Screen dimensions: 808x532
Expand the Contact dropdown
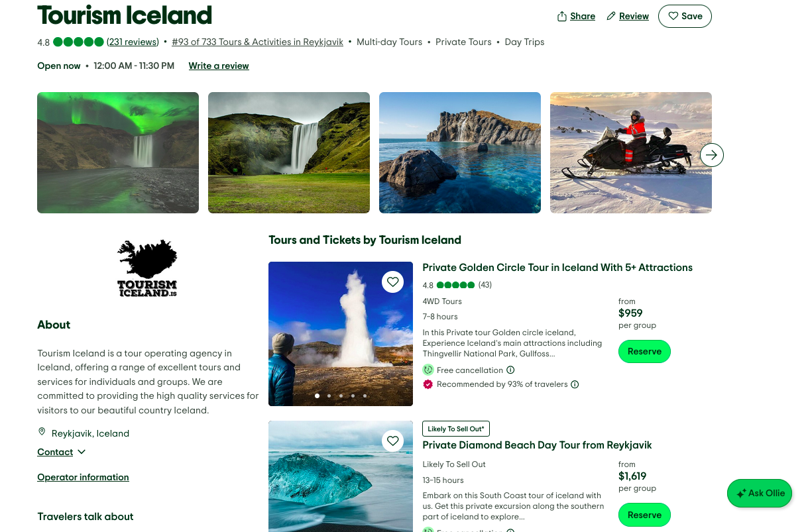(x=62, y=452)
